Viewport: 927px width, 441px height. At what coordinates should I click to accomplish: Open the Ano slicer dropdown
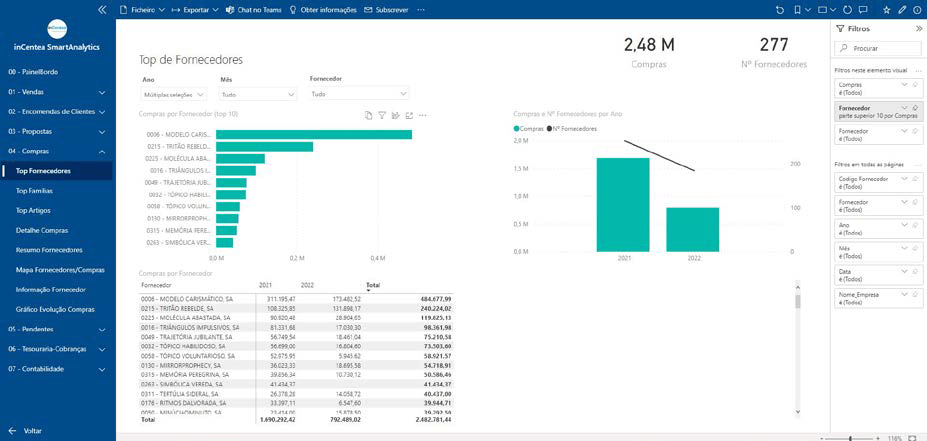click(173, 94)
